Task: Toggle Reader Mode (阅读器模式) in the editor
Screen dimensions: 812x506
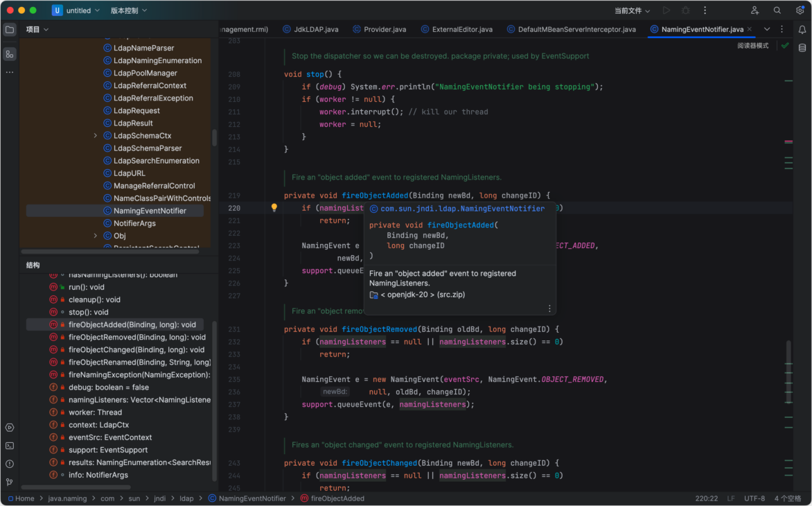Action: pyautogui.click(x=752, y=46)
